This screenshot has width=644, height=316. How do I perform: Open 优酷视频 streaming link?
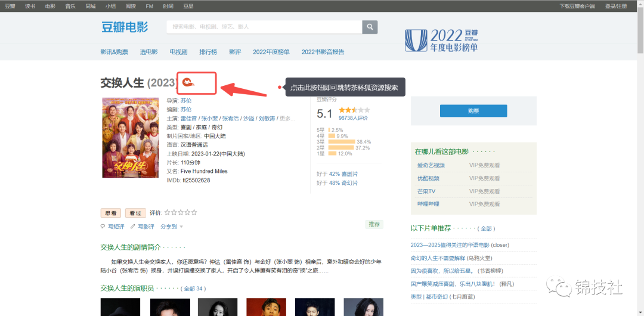point(428,178)
